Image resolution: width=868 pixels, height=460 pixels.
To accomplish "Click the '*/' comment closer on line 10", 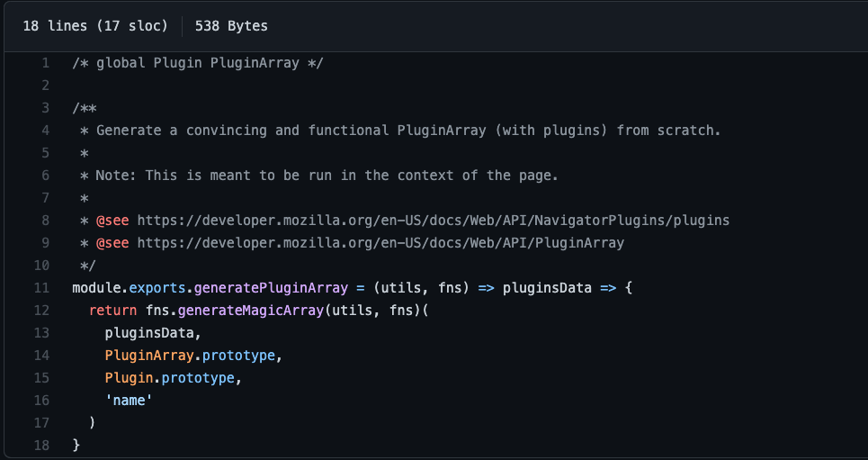I will coord(88,266).
